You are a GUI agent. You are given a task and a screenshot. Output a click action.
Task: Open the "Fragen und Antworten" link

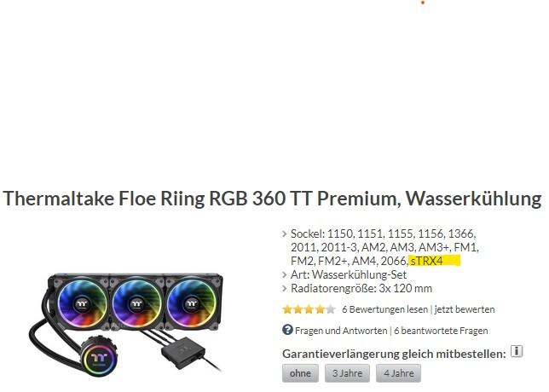(x=341, y=331)
